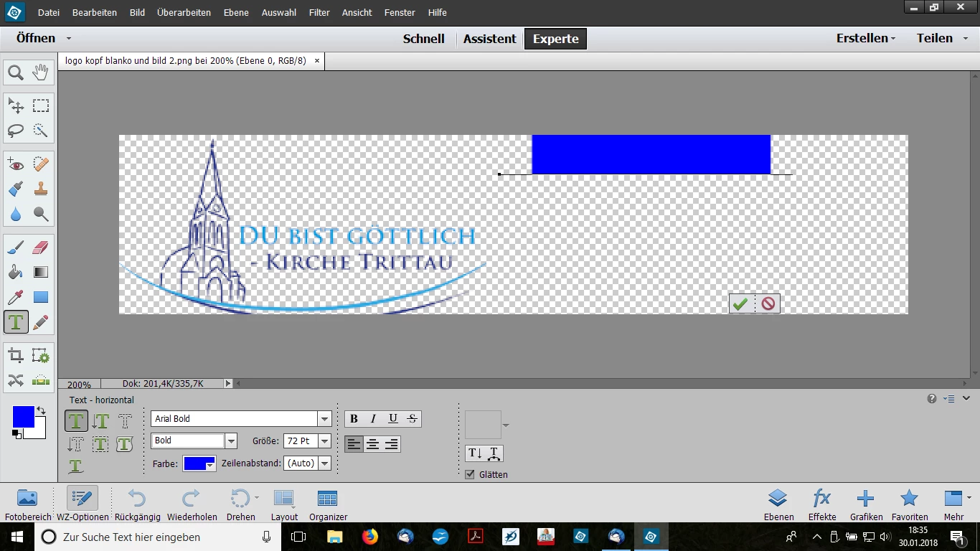This screenshot has width=980, height=551.
Task: Select the Red Eye removal tool
Action: (x=16, y=165)
